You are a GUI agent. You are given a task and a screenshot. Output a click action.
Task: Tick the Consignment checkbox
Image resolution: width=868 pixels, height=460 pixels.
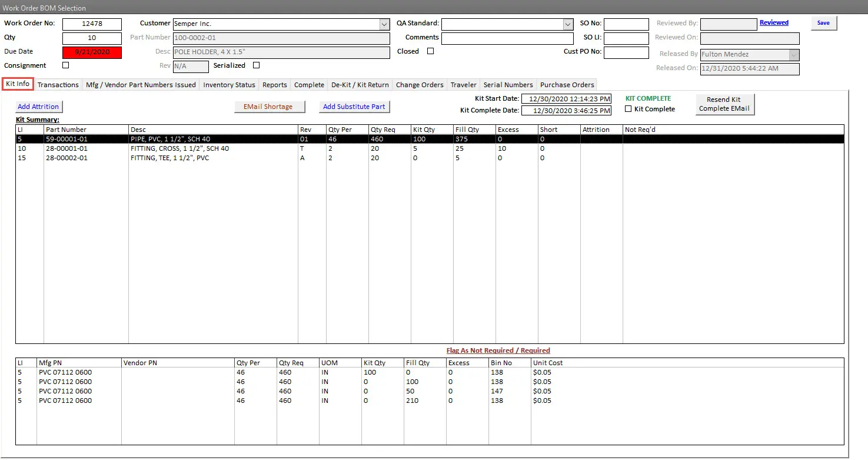tap(65, 65)
